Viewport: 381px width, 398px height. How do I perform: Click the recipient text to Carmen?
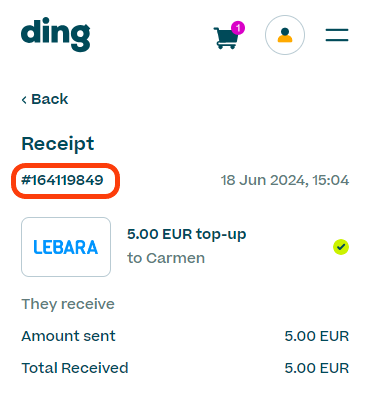point(166,258)
